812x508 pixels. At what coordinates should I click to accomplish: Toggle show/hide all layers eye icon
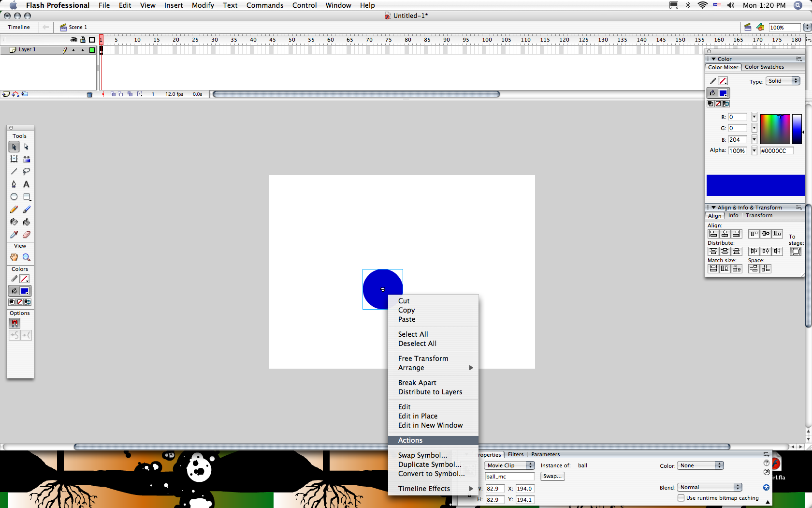73,40
